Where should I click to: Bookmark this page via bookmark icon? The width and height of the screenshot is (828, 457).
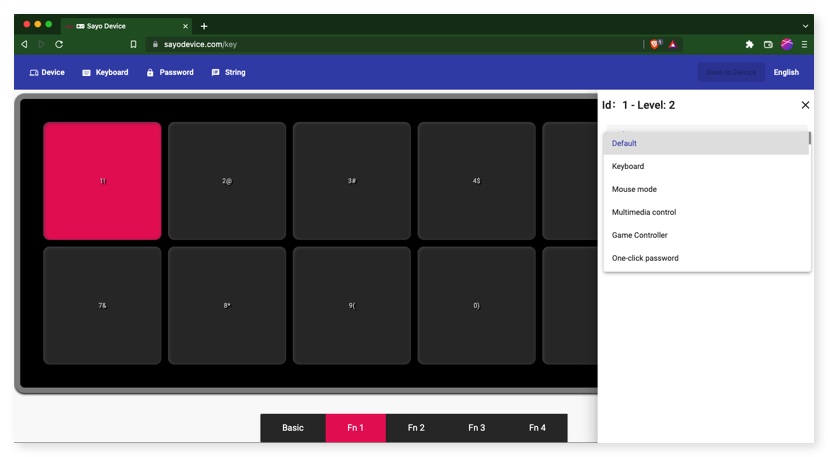(x=133, y=44)
